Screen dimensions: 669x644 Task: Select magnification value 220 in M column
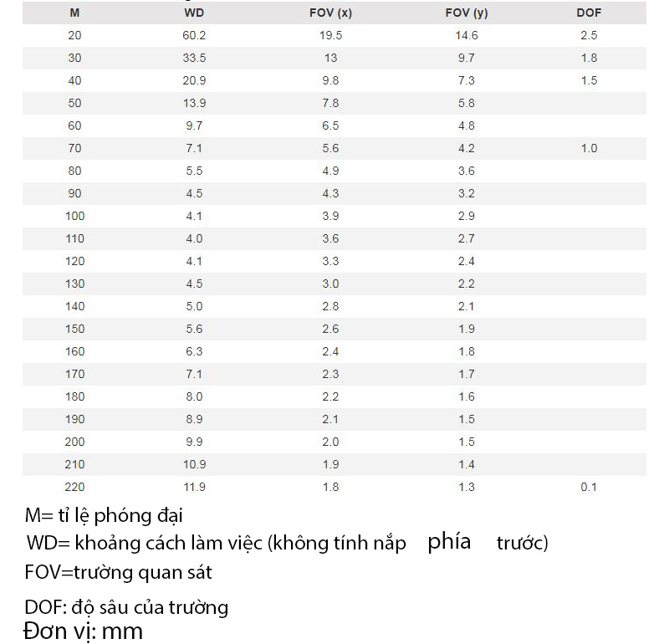[75, 488]
